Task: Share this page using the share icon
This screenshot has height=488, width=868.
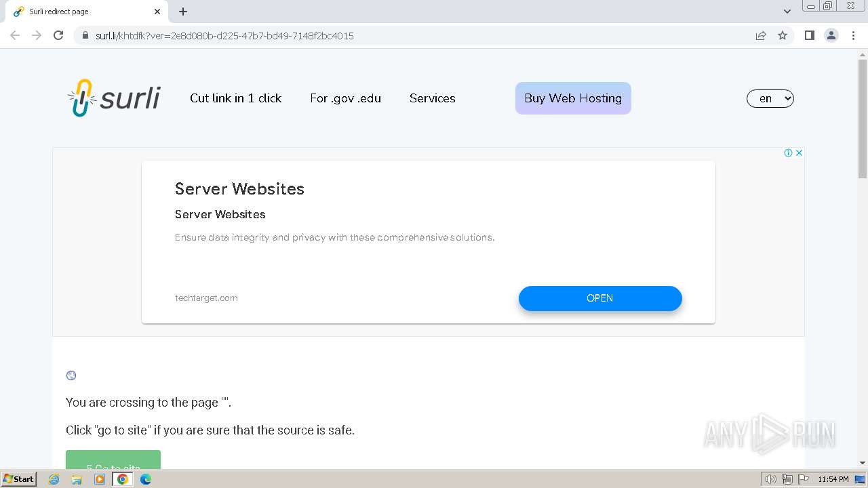Action: (761, 35)
